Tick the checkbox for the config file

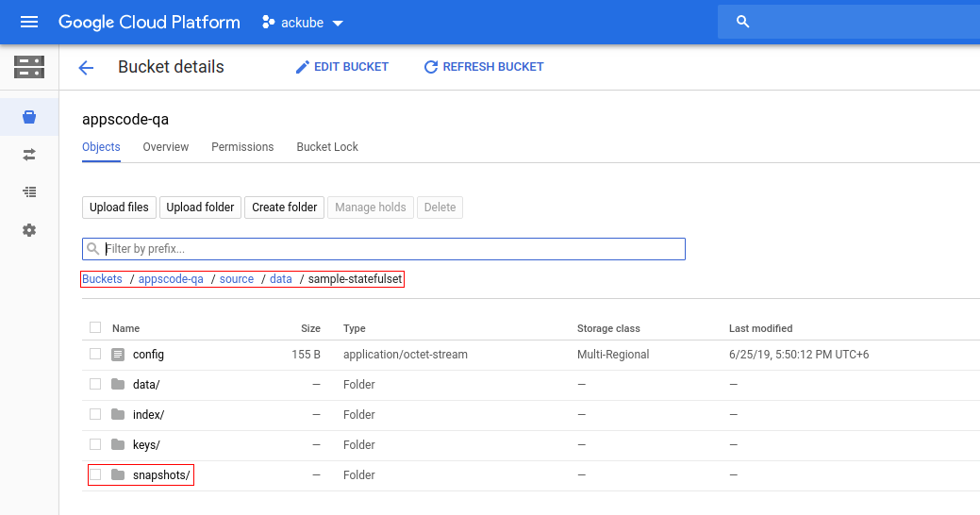(95, 355)
